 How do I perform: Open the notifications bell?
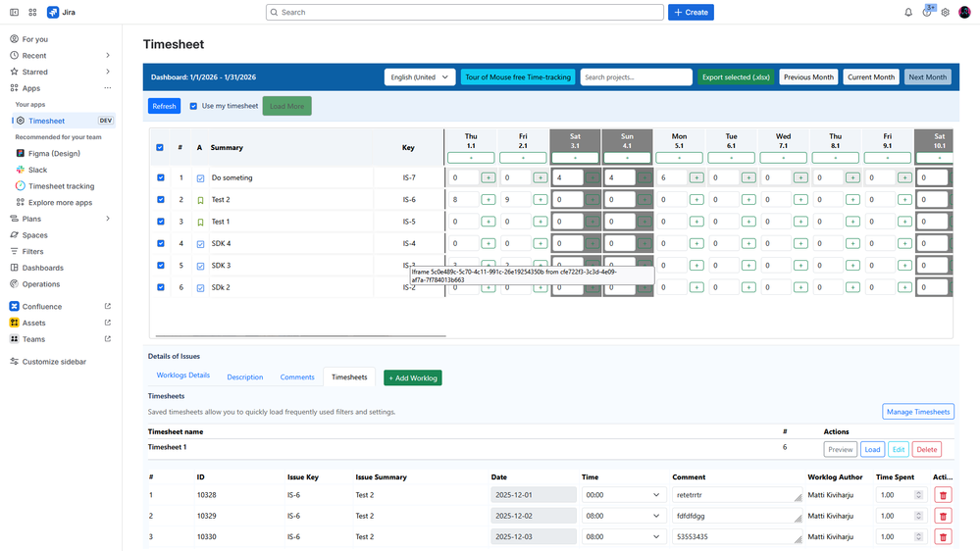pos(908,12)
